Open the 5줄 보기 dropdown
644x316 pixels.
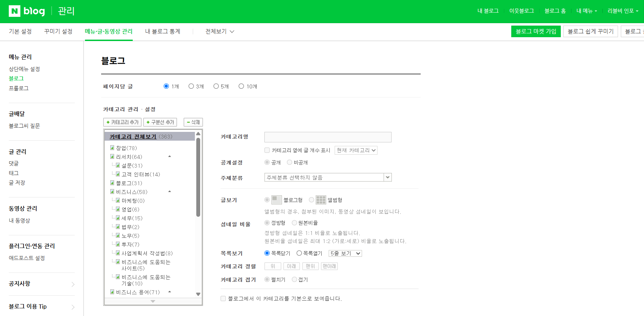[345, 253]
